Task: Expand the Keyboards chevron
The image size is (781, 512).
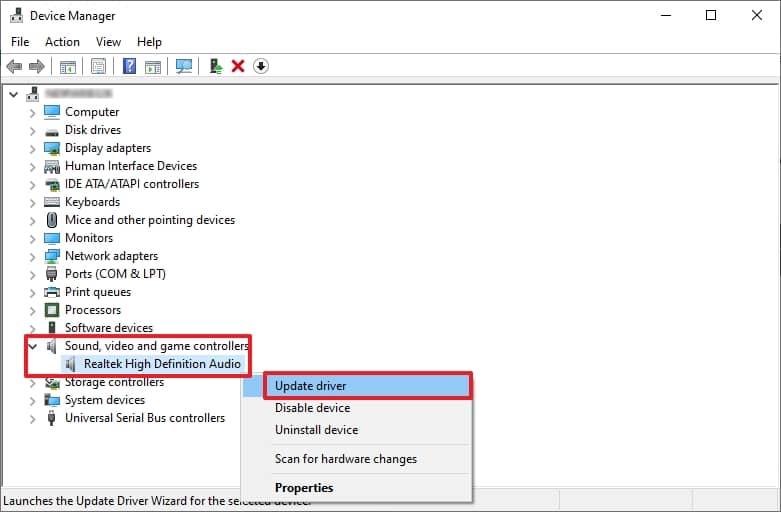Action: click(32, 203)
